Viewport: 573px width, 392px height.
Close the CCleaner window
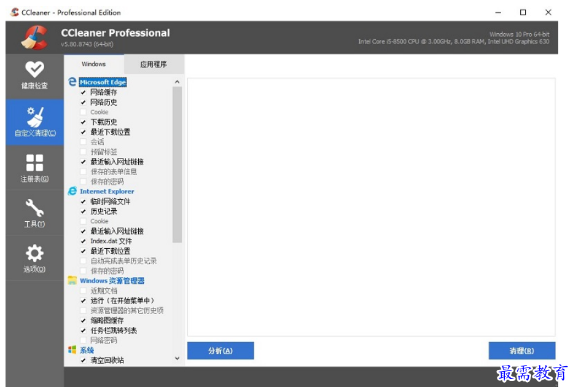point(548,12)
